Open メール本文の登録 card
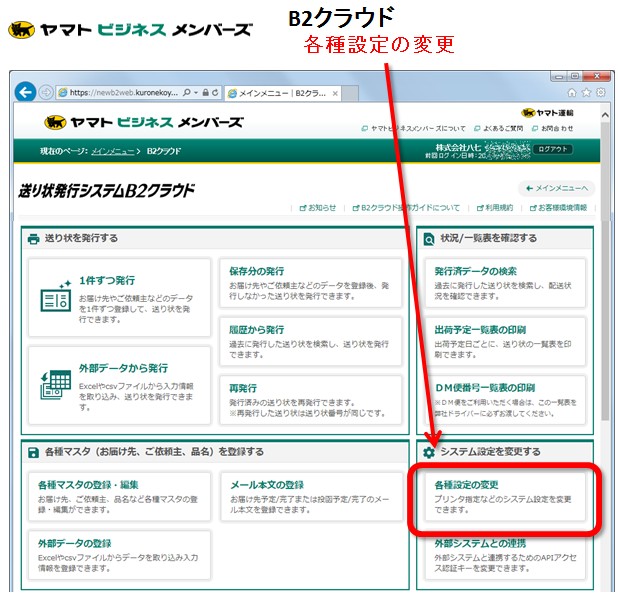This screenshot has height=597, width=618. [x=311, y=497]
